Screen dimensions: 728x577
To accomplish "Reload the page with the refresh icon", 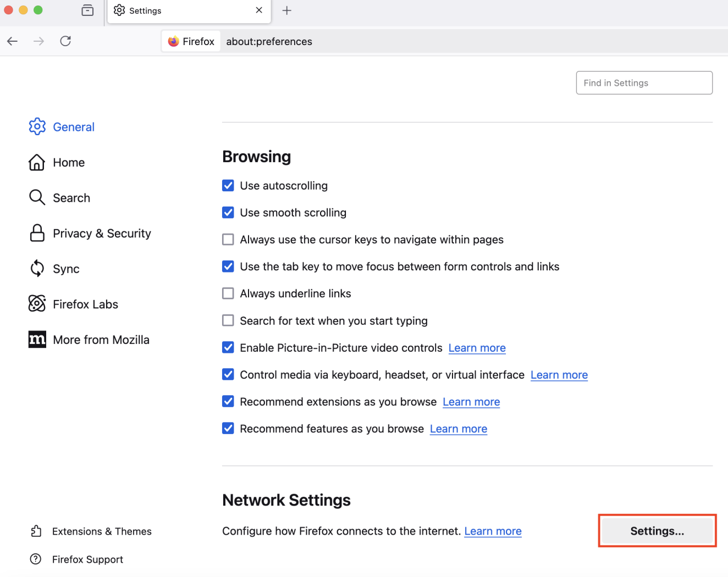I will coord(65,41).
